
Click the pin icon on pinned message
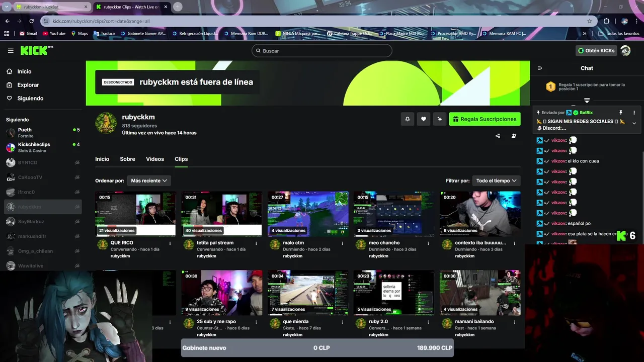(x=621, y=113)
